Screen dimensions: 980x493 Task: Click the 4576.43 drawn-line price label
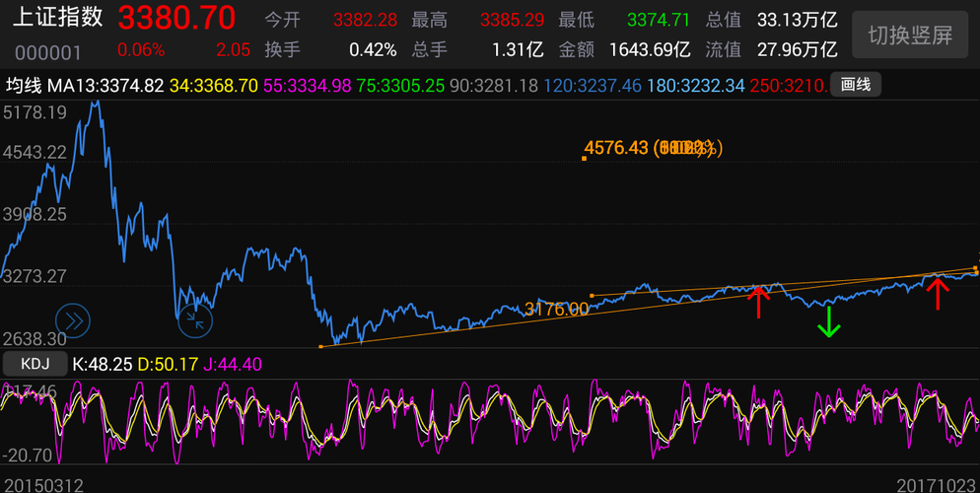pos(617,148)
